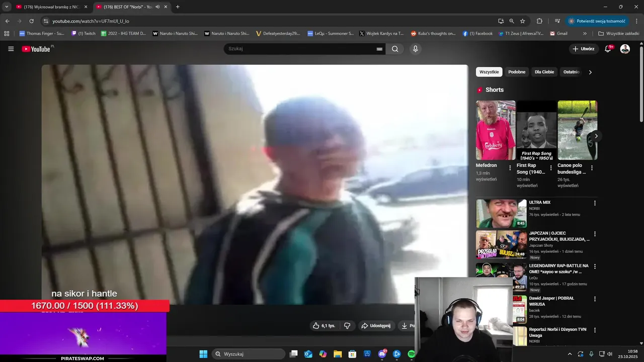Screen dimensions: 644x362
Task: Expand hidden bookmarks chevron
Action: [x=585, y=34]
